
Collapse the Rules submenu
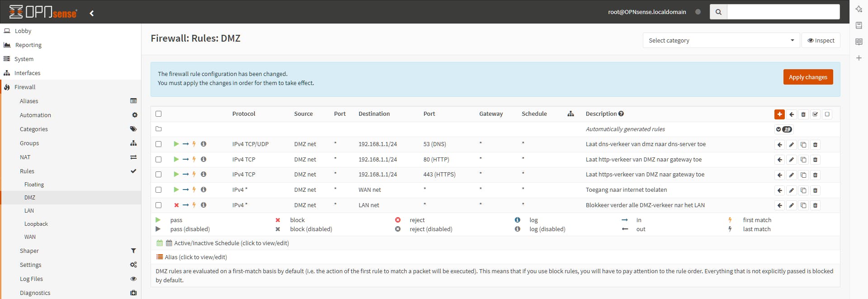point(71,171)
